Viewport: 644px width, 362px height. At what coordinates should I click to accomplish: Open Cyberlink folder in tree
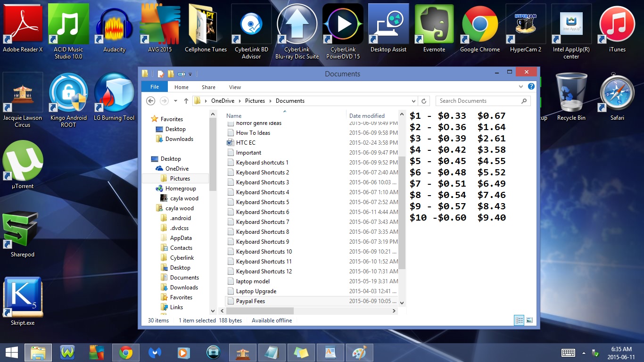pos(182,258)
